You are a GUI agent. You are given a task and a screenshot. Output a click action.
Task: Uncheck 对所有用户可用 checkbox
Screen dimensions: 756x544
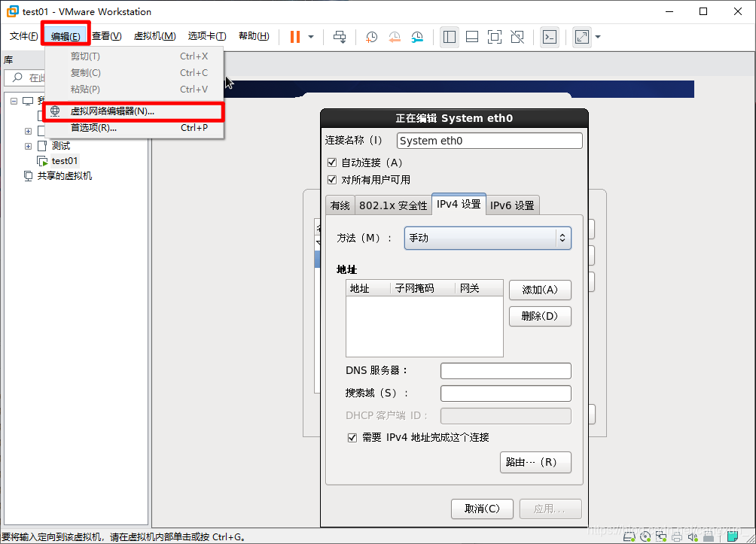(x=332, y=180)
